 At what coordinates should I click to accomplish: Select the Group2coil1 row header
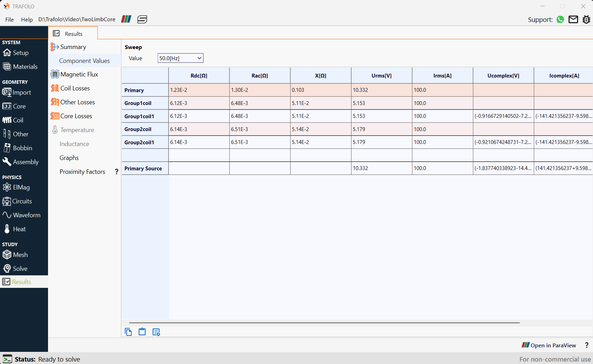point(145,142)
